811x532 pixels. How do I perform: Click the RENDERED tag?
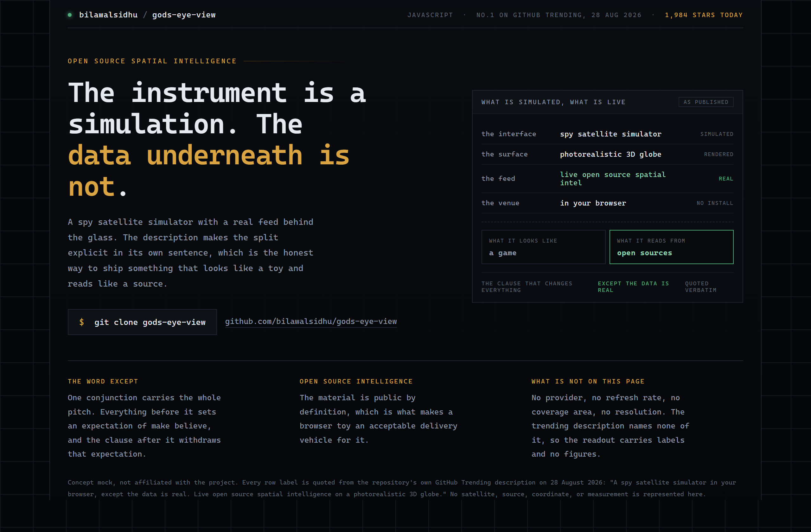click(x=718, y=154)
